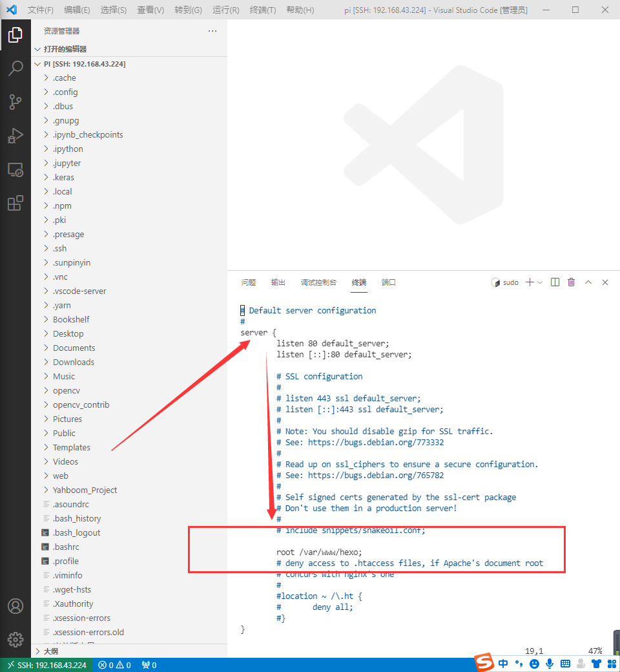Viewport: 620px width, 672px height.
Task: Switch to the 问题 panel tab
Action: 249,282
